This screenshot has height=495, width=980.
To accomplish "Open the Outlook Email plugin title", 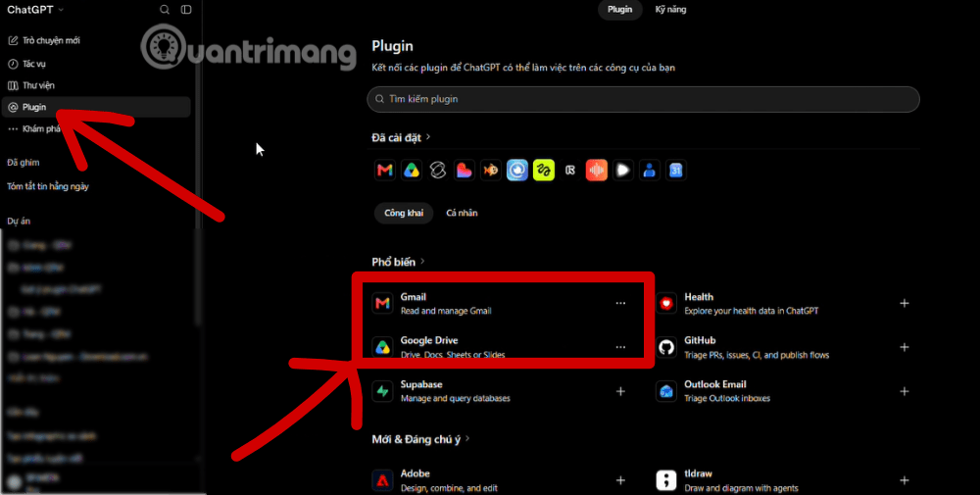I will click(715, 384).
